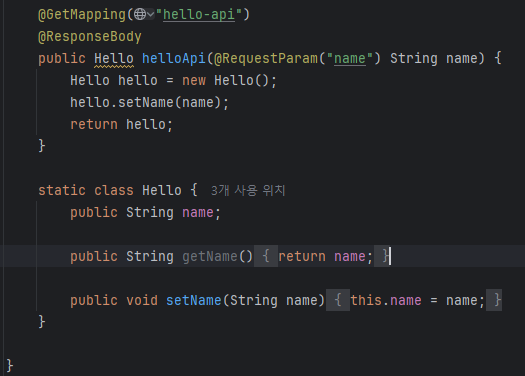525x376 pixels.
Task: Expand the folded closing brace of setName
Action: [x=494, y=300]
